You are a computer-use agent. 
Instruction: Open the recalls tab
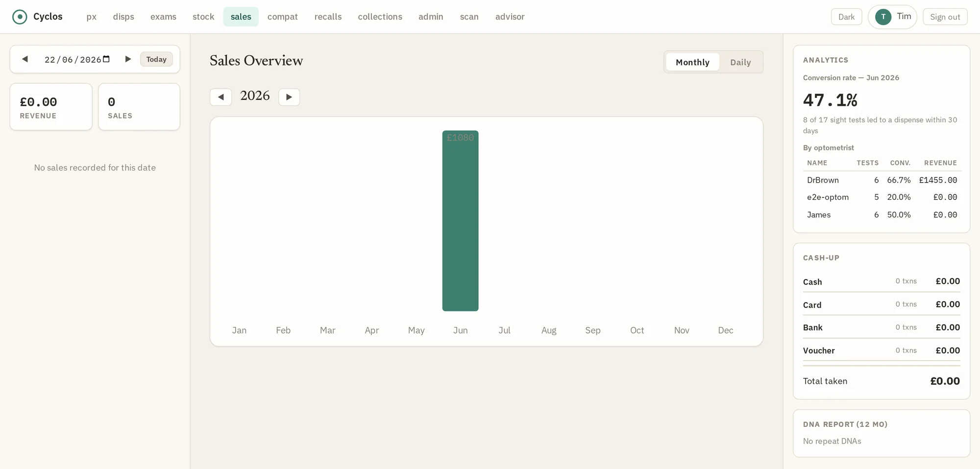328,17
